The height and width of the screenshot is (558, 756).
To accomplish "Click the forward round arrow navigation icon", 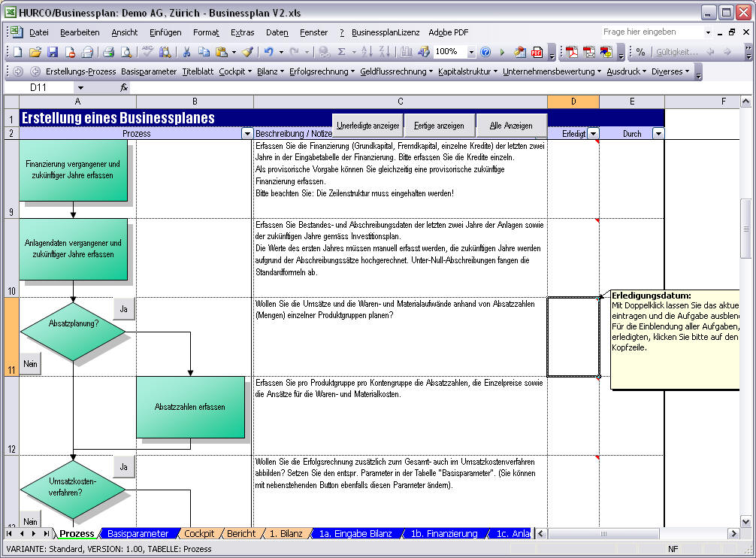I will tap(18, 71).
